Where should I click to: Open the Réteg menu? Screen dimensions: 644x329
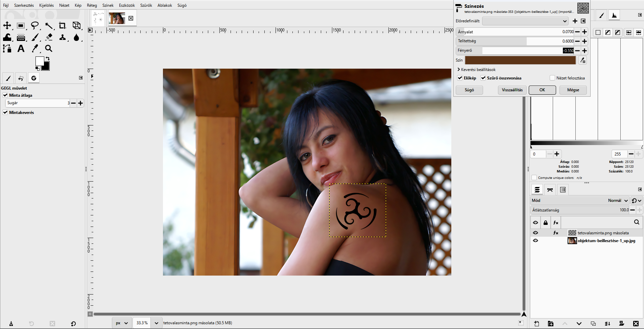[92, 5]
